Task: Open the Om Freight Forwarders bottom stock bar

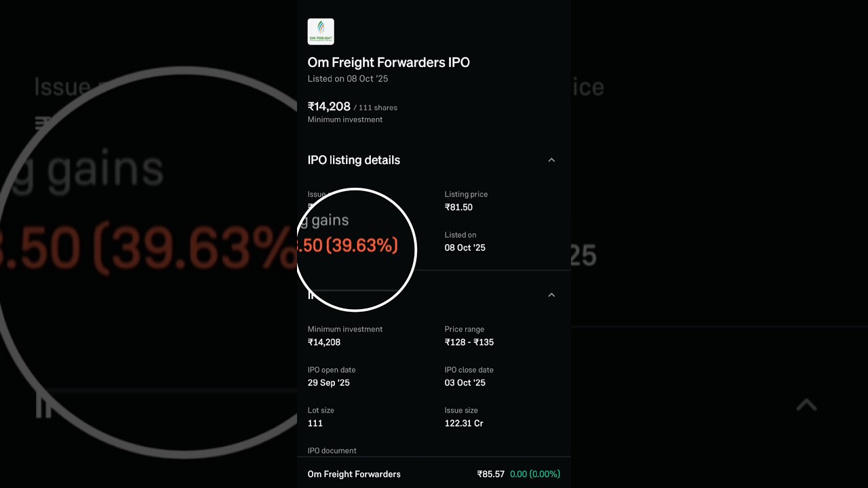Action: click(434, 474)
